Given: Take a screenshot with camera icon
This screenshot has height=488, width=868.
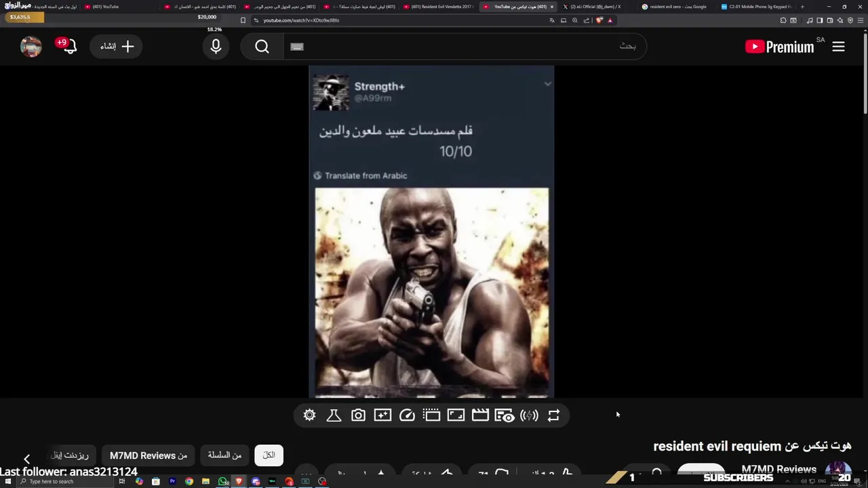Looking at the screenshot, I should click(x=358, y=415).
